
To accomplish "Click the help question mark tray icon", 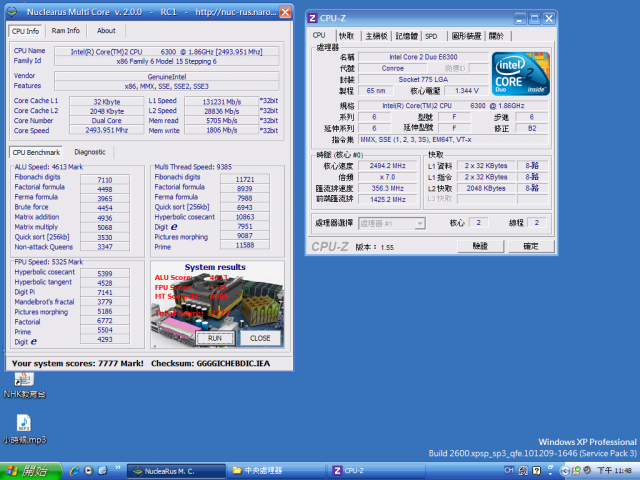I will [537, 471].
